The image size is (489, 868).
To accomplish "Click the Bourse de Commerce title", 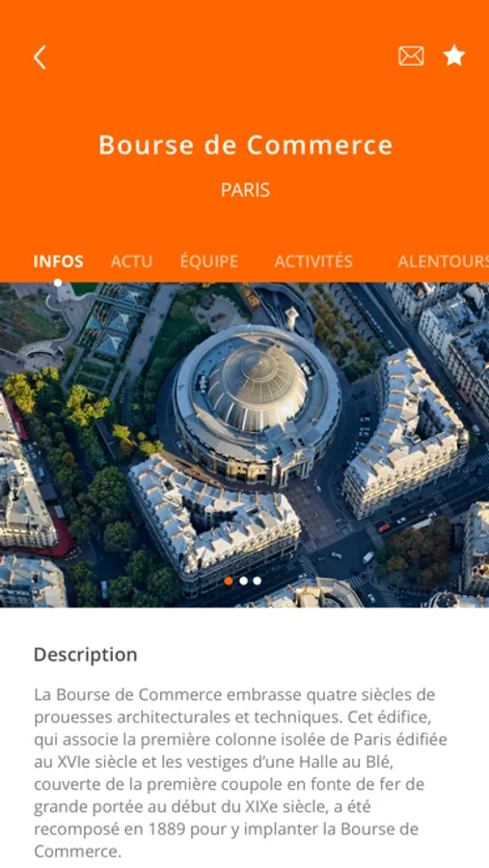I will point(245,145).
